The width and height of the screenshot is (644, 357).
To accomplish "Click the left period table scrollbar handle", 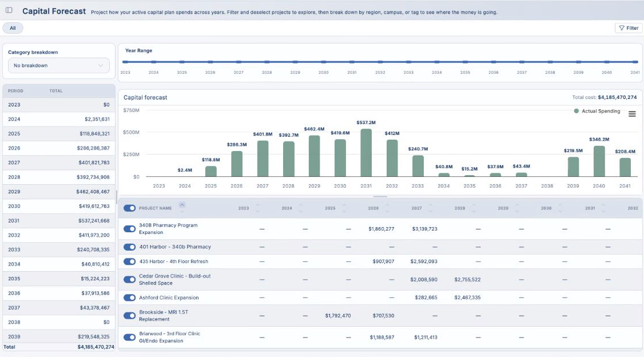I will pyautogui.click(x=117, y=197).
